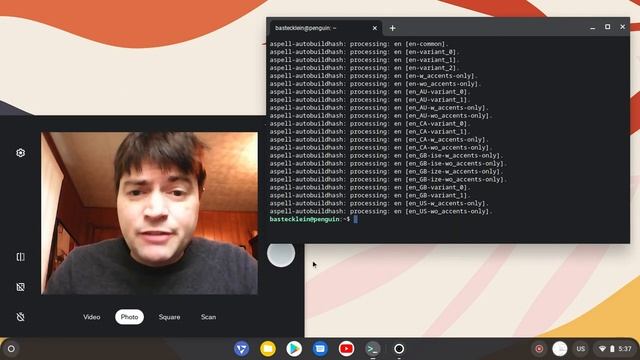This screenshot has width=640, height=360.
Task: Select the Photo mode pill
Action: click(x=129, y=317)
